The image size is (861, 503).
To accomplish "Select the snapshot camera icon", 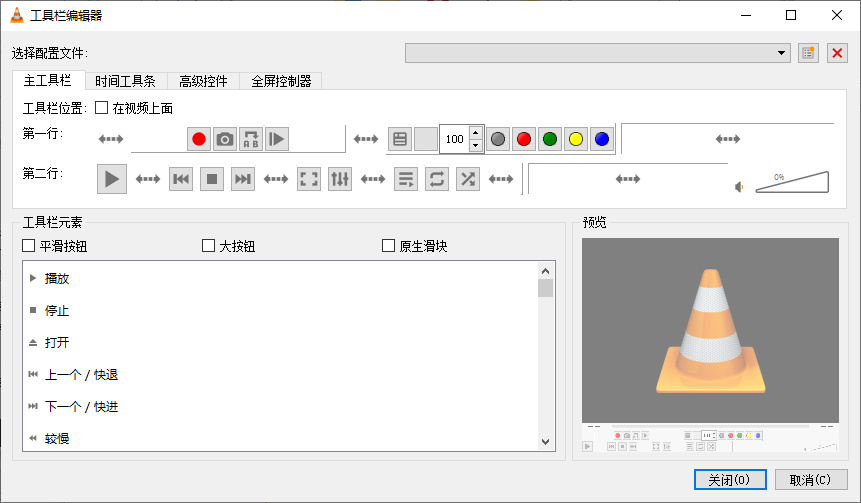I will click(x=225, y=139).
